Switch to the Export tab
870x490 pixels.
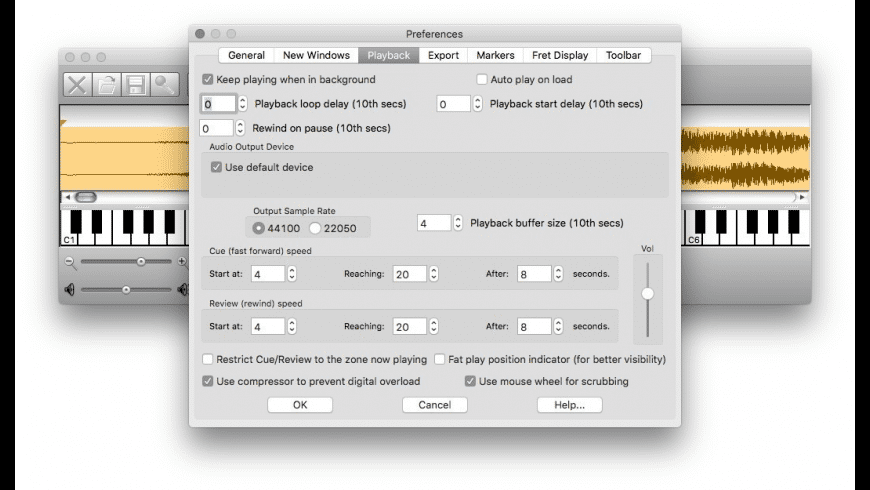tap(443, 55)
